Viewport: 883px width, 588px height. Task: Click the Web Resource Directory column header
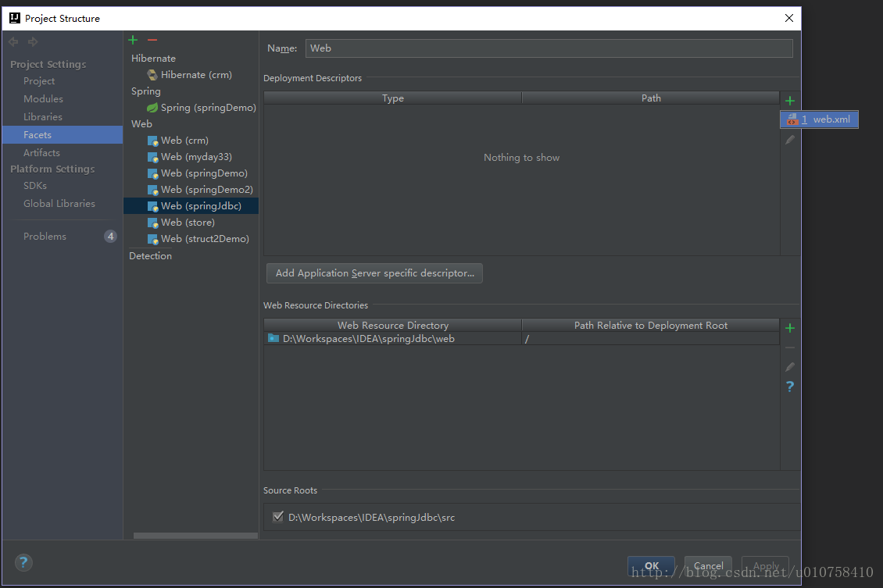click(392, 325)
